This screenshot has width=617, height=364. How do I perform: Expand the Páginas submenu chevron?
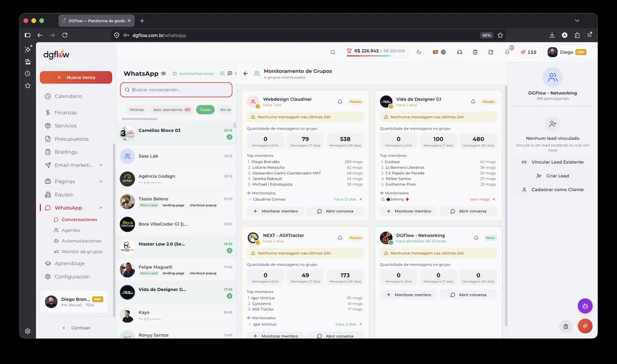click(101, 181)
